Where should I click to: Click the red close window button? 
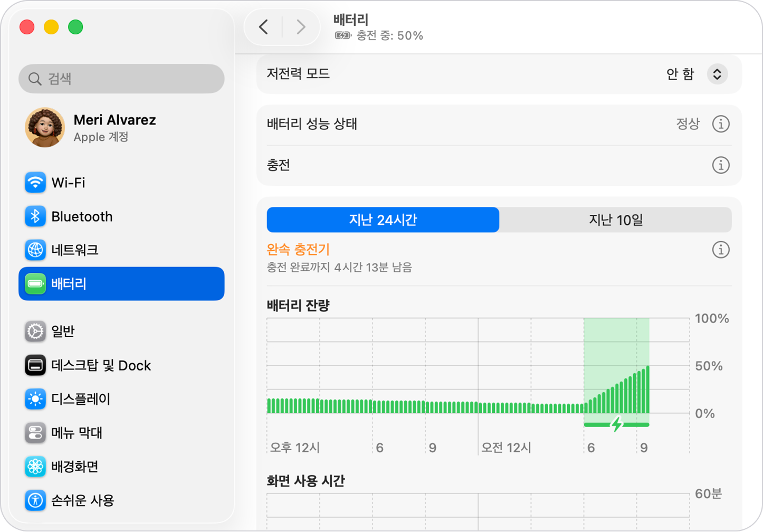click(27, 27)
